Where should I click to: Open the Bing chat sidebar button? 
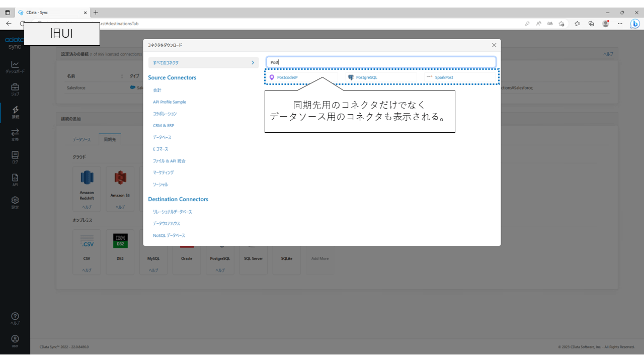635,24
